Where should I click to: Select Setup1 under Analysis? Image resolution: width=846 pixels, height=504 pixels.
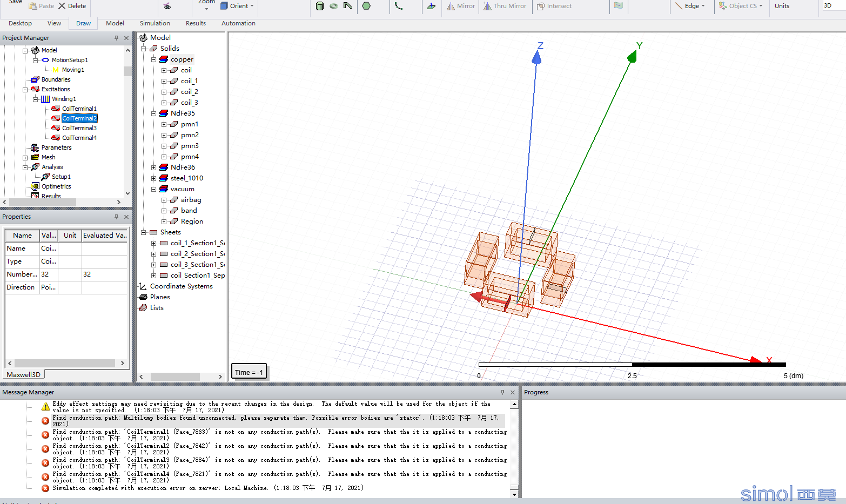point(61,177)
